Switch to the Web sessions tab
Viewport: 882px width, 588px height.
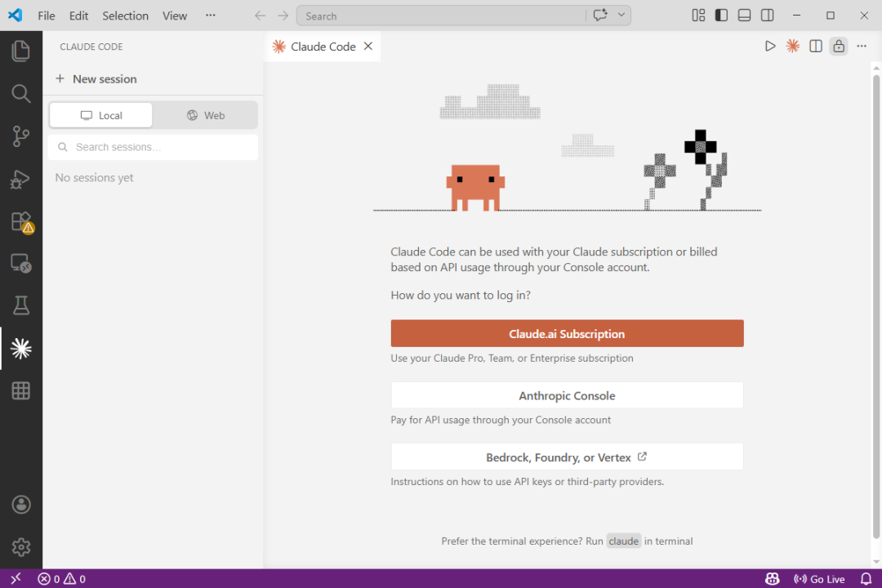tap(206, 115)
